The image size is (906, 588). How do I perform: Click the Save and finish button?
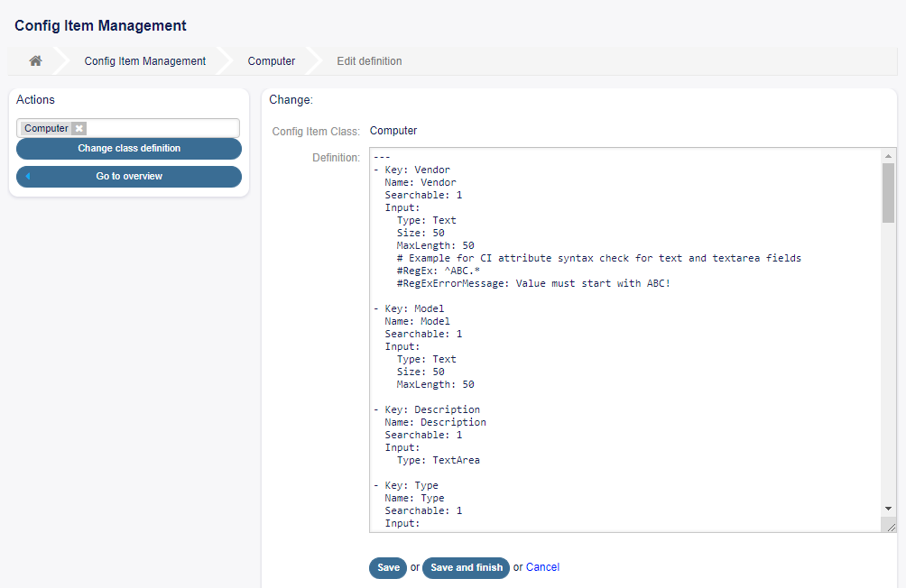466,567
